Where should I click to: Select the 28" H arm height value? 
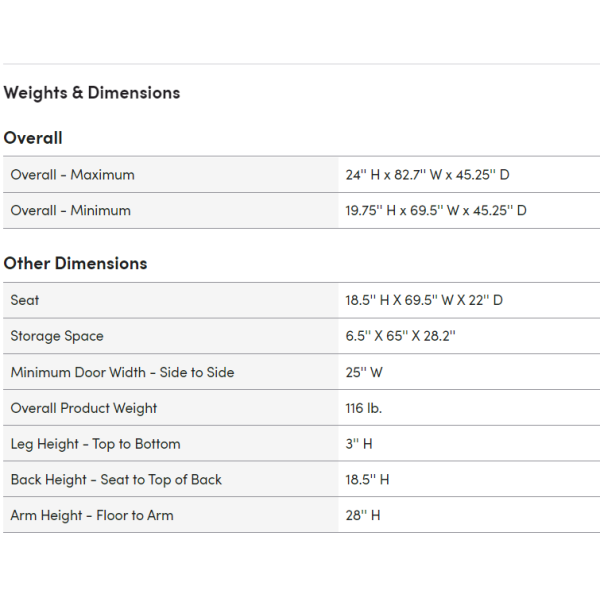click(x=363, y=515)
